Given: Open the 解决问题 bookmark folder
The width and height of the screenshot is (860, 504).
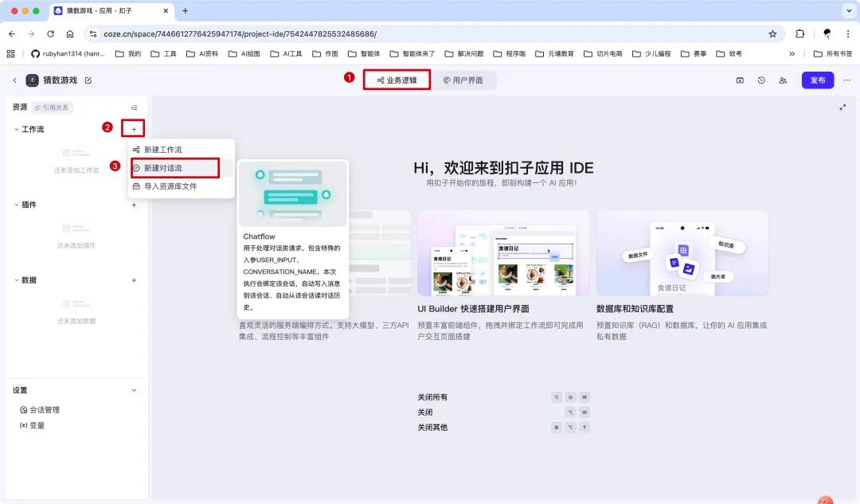Looking at the screenshot, I should click(464, 54).
